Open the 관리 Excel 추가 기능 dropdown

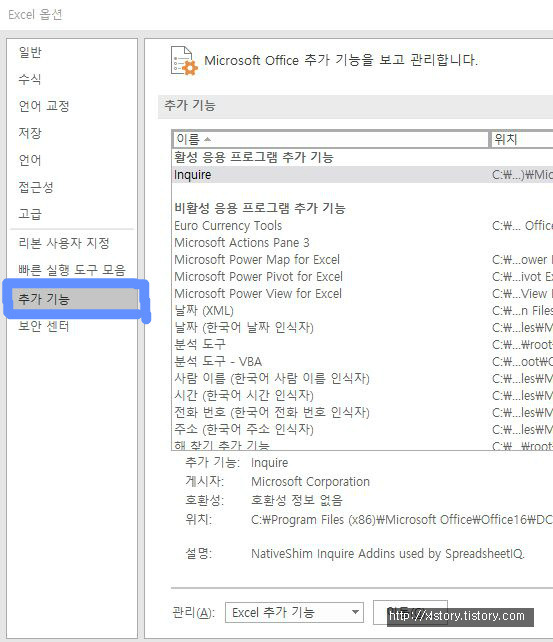[294, 613]
